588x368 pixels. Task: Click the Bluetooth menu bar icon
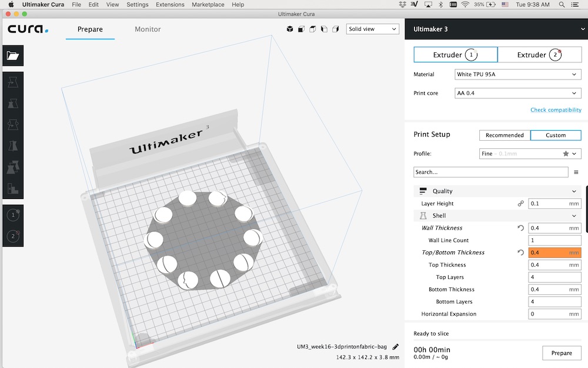point(441,5)
